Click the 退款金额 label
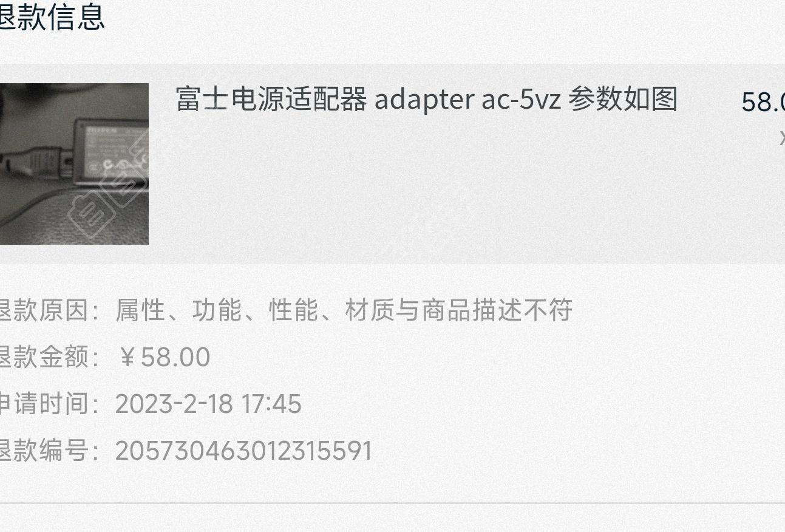The height and width of the screenshot is (532, 785). tap(49, 357)
